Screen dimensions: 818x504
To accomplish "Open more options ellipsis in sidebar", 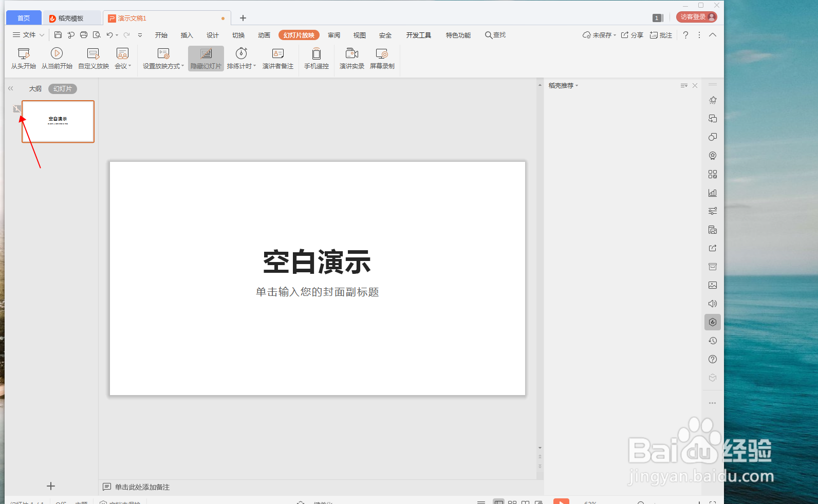I will pyautogui.click(x=713, y=403).
